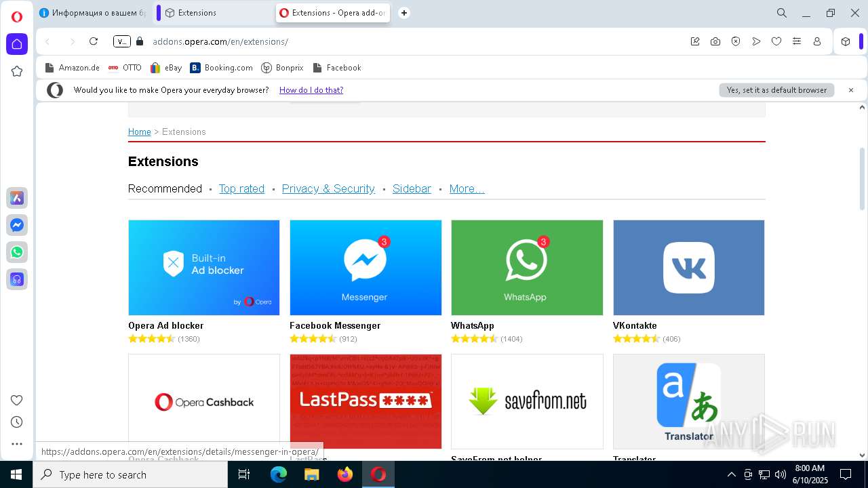Dismiss the default browser prompt
Image resolution: width=868 pixels, height=488 pixels.
[851, 90]
